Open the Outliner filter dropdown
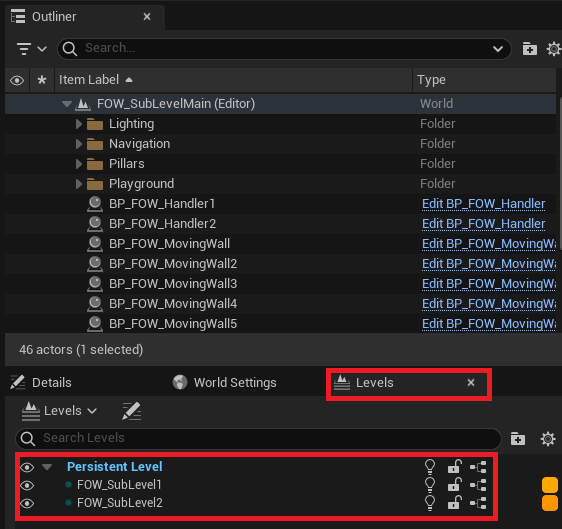This screenshot has height=529, width=562. click(32, 49)
